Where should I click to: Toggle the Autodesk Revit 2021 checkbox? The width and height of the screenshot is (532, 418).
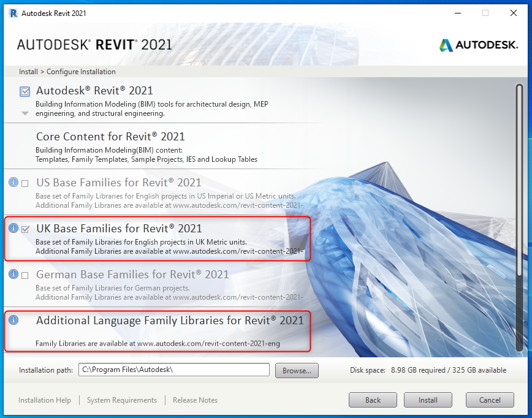click(x=25, y=92)
